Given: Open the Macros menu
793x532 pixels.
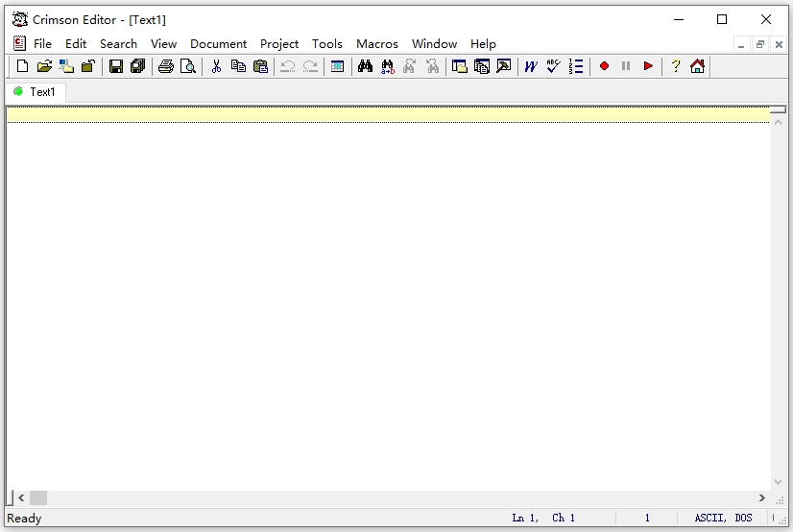Looking at the screenshot, I should pos(377,43).
